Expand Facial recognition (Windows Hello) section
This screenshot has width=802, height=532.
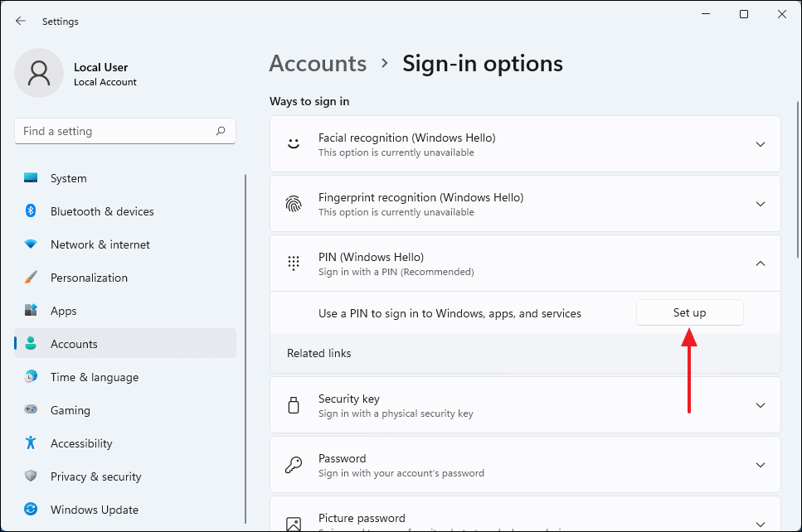coord(761,144)
